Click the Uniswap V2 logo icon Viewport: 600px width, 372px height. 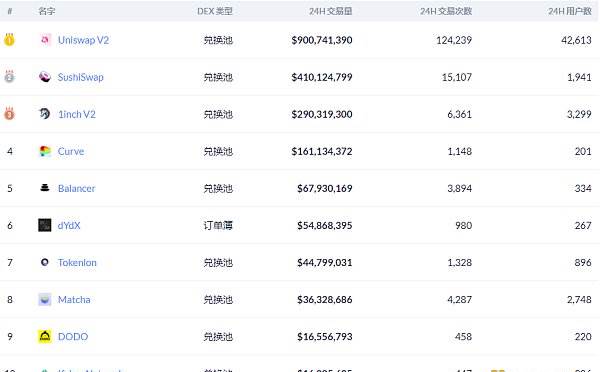coord(45,40)
